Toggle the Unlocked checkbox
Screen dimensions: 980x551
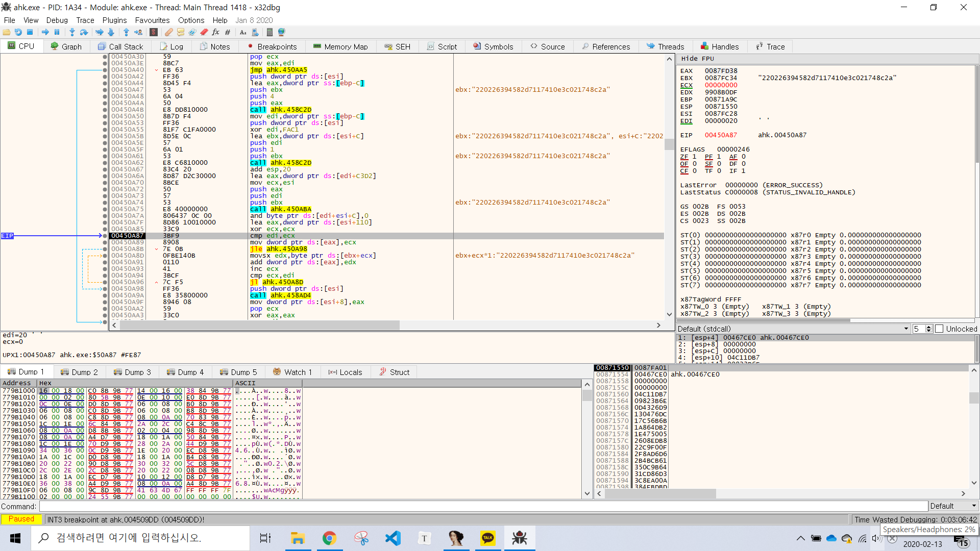(x=939, y=329)
